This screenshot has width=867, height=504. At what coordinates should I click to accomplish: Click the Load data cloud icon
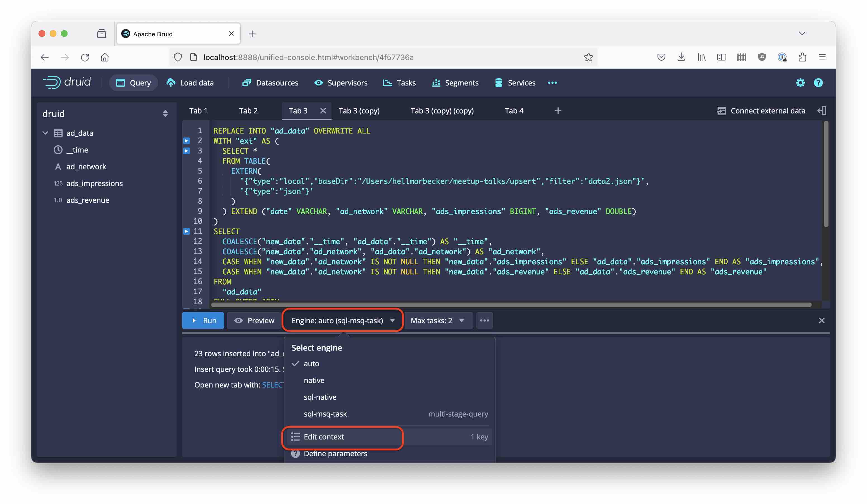tap(171, 83)
